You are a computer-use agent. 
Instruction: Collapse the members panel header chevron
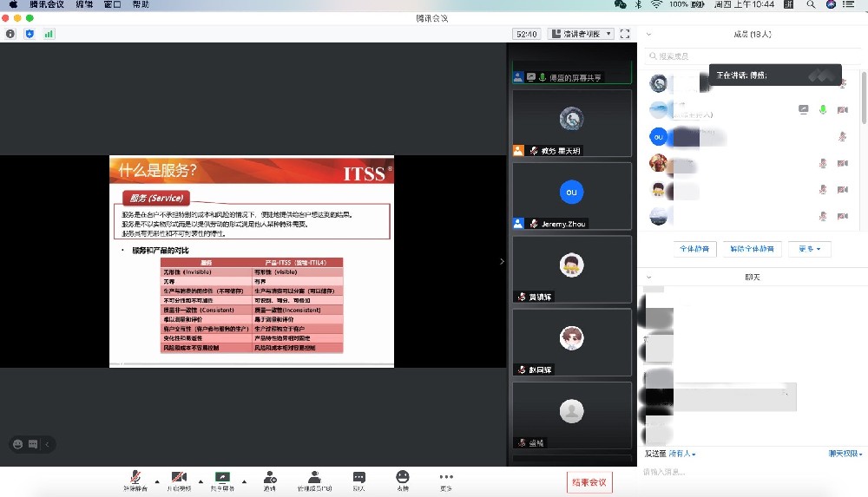point(648,35)
